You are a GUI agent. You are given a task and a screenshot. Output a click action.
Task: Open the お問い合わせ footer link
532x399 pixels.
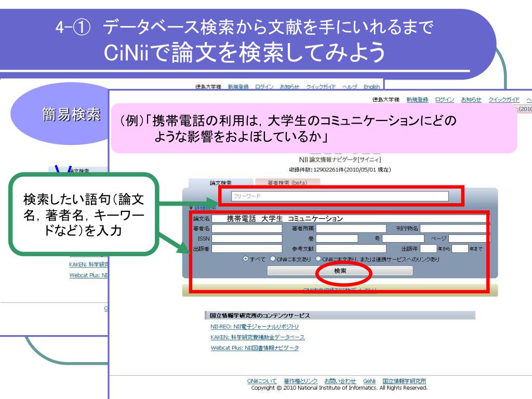pyautogui.click(x=340, y=381)
